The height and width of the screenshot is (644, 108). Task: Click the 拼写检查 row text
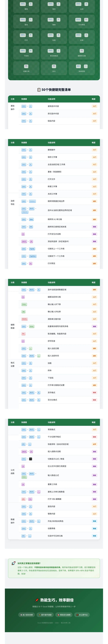click(x=51, y=341)
